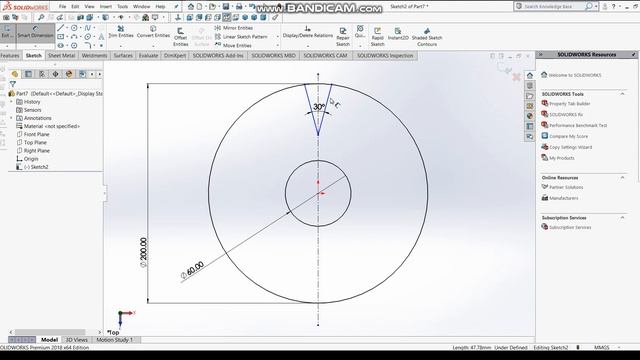Toggle Shaded Sketch Contours
The height and width of the screenshot is (360, 640).
tap(427, 37)
